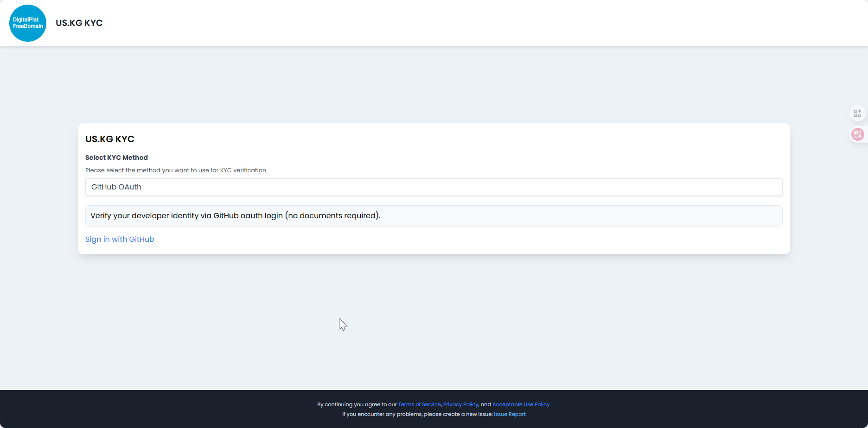Expand the GitHub OAuth KYC method dropdown
The height and width of the screenshot is (428, 868).
pyautogui.click(x=434, y=187)
